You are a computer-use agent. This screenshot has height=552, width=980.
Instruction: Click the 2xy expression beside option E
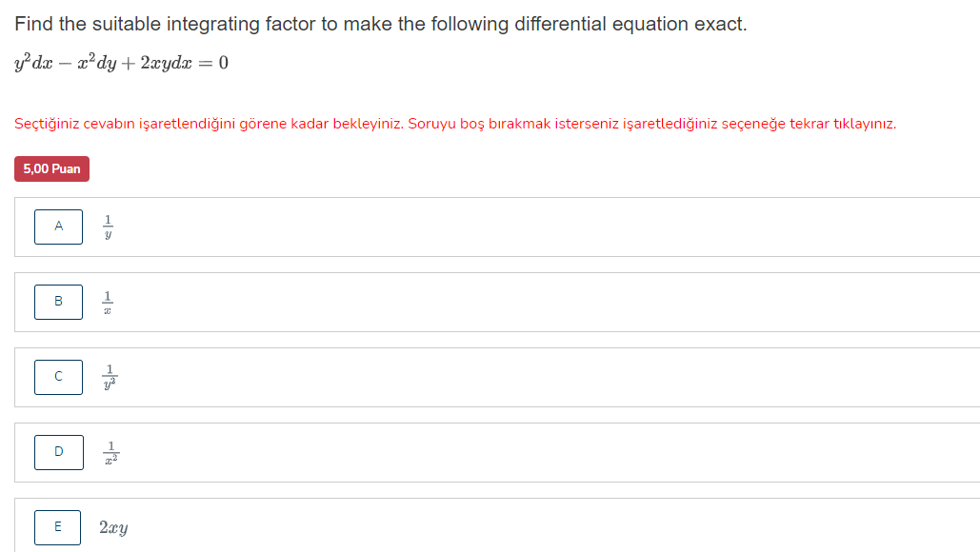[x=113, y=526]
